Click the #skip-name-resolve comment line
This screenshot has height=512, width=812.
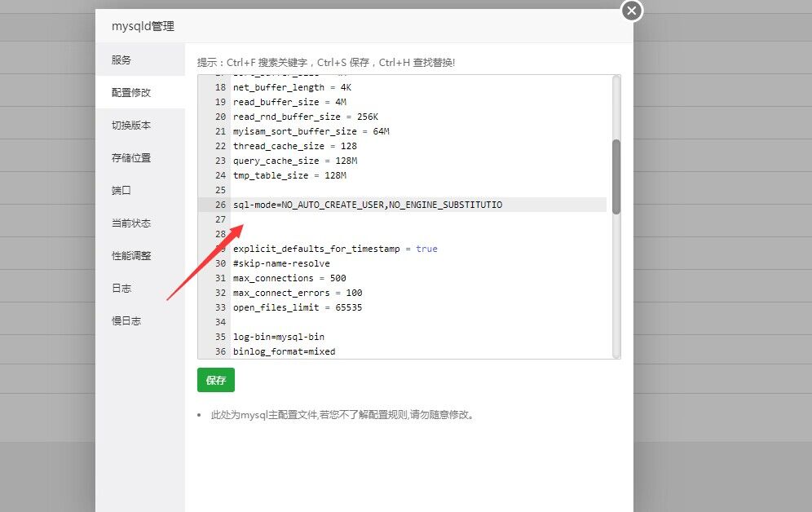point(281,263)
